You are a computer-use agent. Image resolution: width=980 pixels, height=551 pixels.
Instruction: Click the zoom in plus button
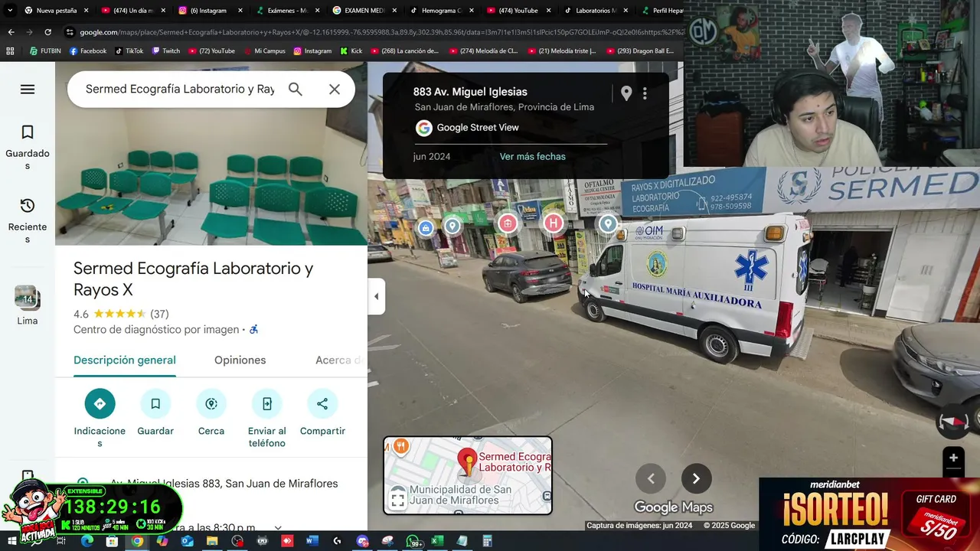(x=953, y=458)
